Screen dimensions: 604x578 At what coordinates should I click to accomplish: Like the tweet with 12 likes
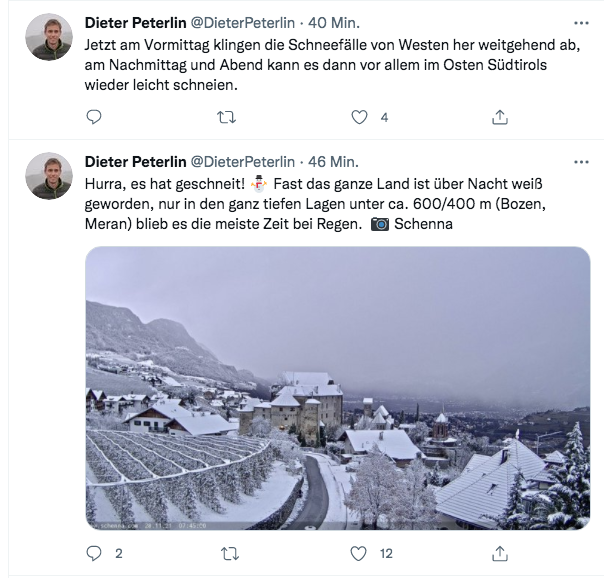tap(358, 554)
